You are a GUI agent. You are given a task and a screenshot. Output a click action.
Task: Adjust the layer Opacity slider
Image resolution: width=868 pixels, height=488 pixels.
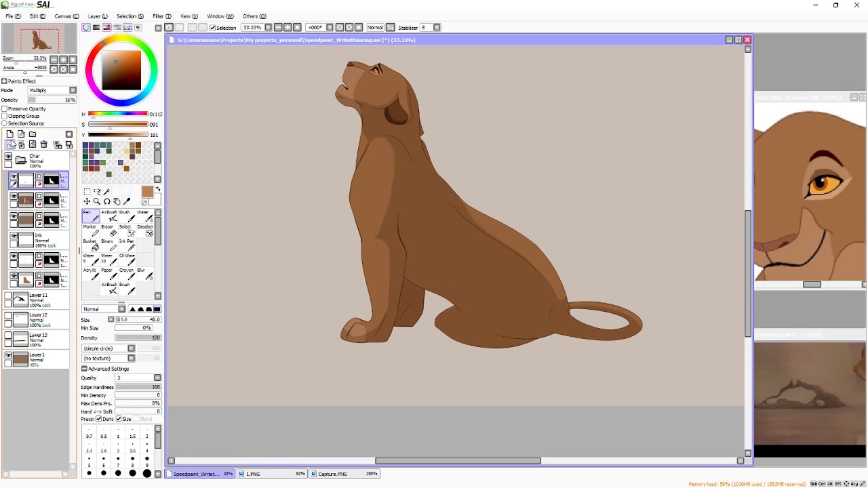tap(52, 100)
